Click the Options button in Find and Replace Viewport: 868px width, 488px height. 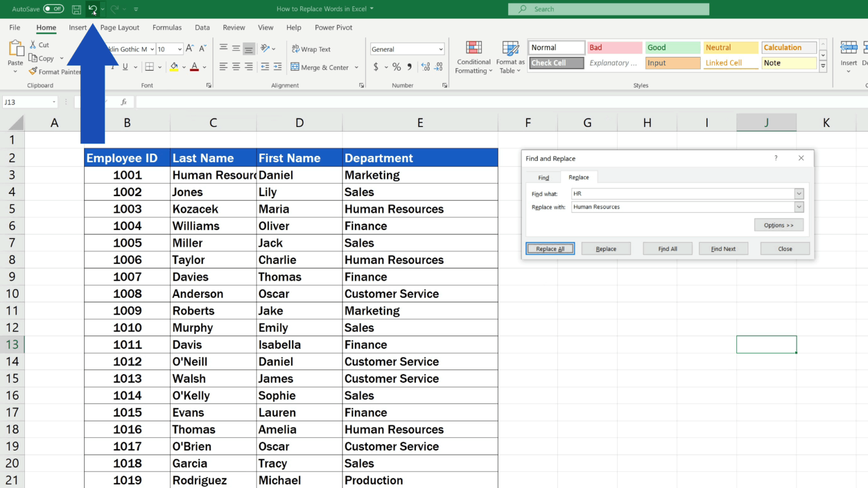point(779,224)
